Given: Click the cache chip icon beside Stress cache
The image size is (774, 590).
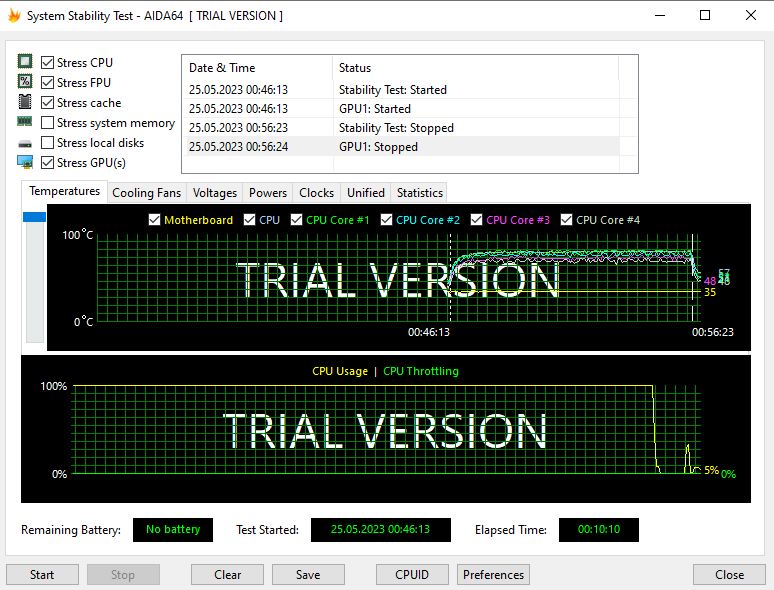Looking at the screenshot, I should (x=25, y=102).
